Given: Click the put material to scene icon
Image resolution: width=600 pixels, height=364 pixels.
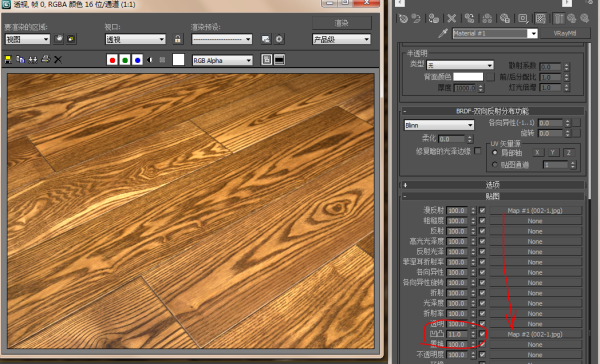Looking at the screenshot, I should coord(416,18).
